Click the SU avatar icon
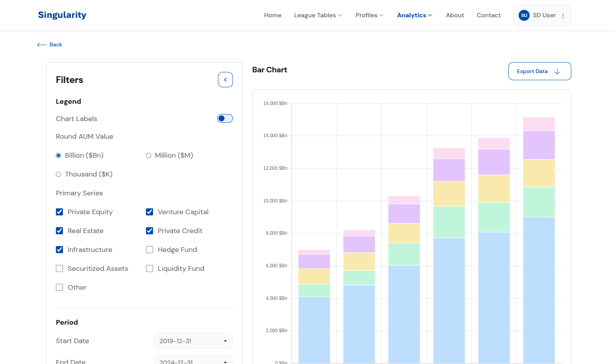 (524, 15)
